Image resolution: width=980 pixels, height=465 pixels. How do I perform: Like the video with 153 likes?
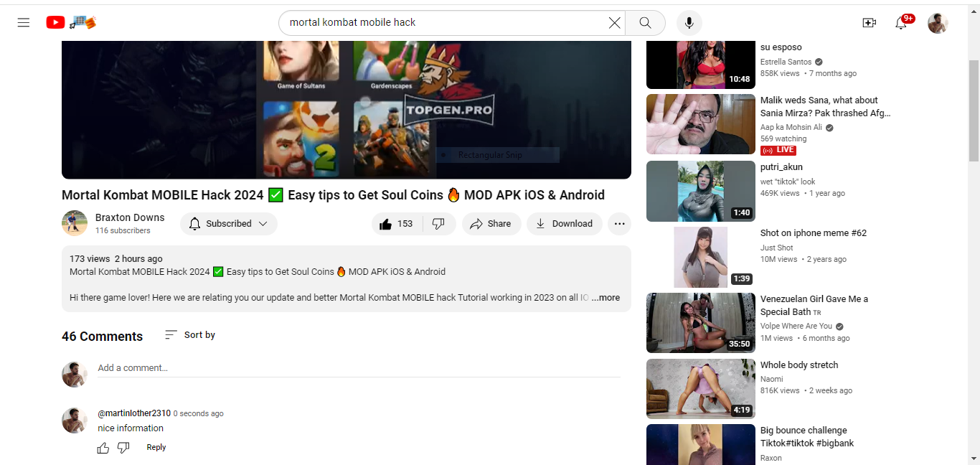pyautogui.click(x=396, y=224)
